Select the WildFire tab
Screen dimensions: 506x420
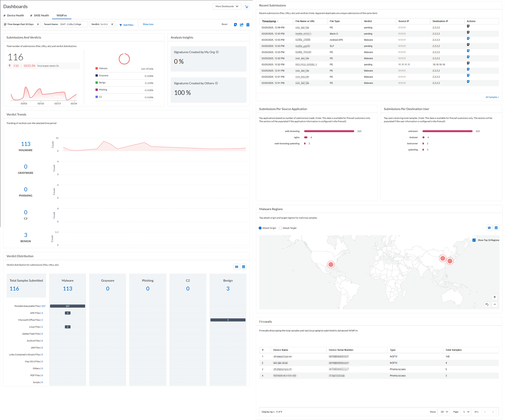coord(62,15)
